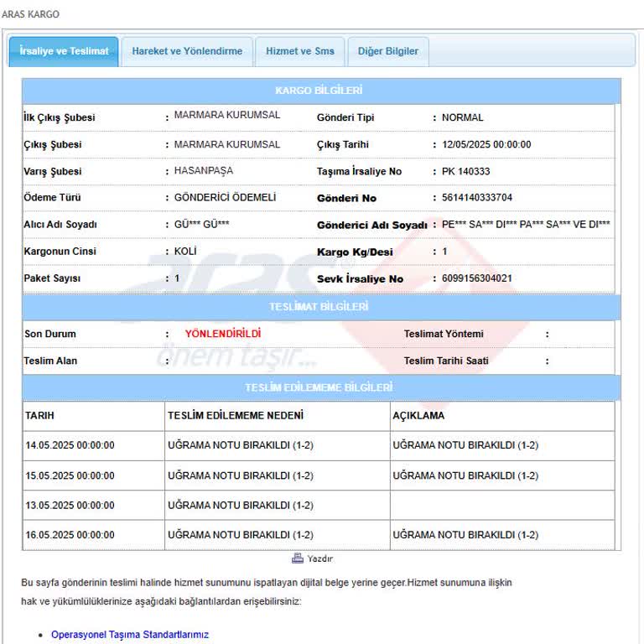Go to the İrsaliye ve Teslimat tab
The width and height of the screenshot is (644, 644).
click(x=64, y=51)
